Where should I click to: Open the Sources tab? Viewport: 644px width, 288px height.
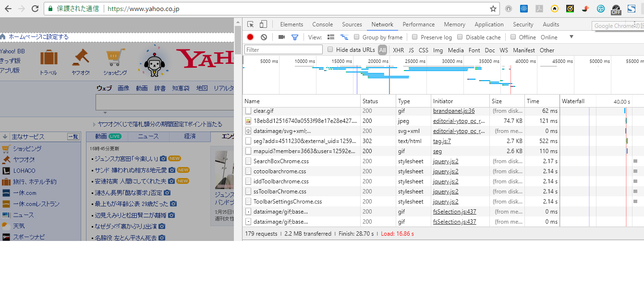352,24
